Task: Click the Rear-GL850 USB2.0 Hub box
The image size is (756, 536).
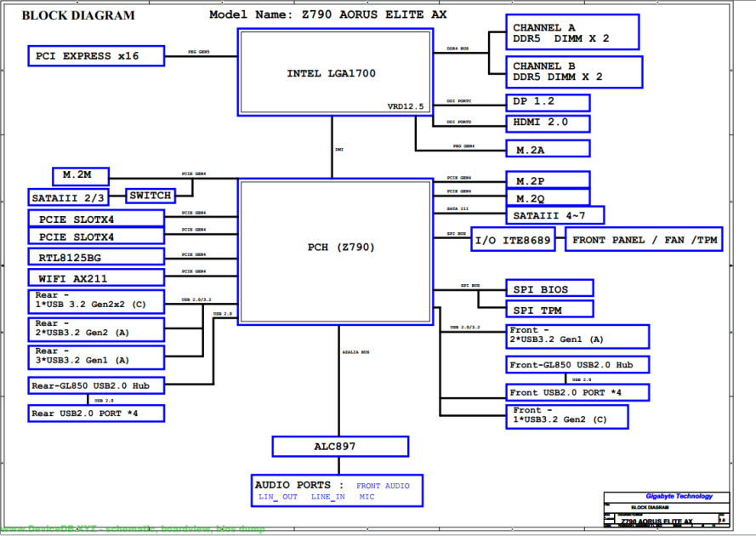Action: click(96, 385)
